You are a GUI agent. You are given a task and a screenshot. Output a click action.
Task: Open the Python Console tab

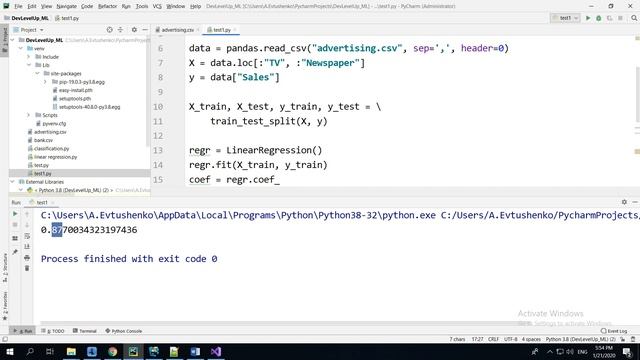(124, 331)
